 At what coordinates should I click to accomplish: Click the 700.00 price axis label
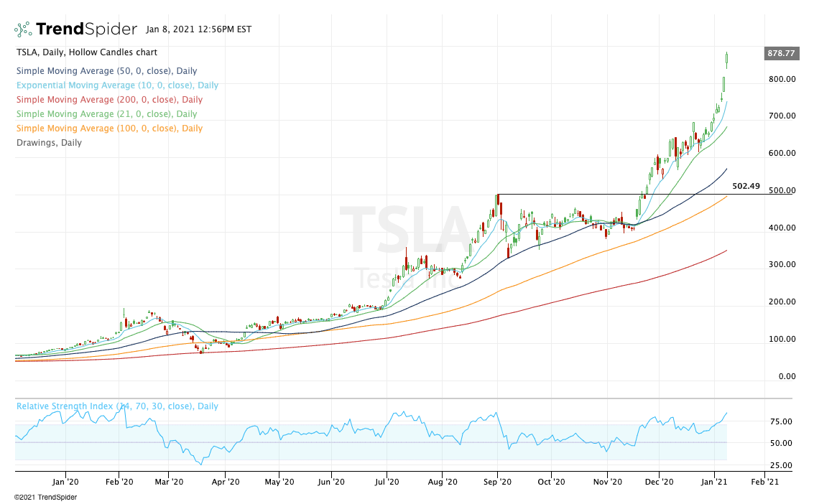pos(782,116)
